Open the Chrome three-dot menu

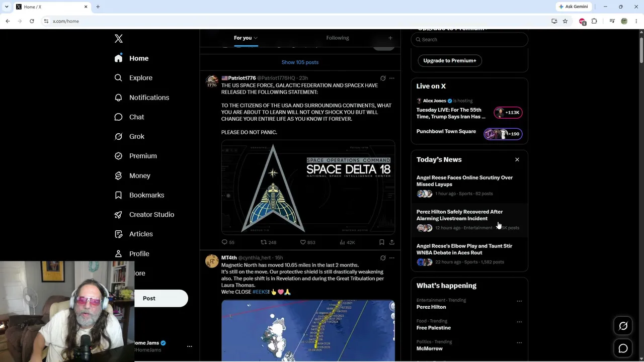tap(636, 21)
